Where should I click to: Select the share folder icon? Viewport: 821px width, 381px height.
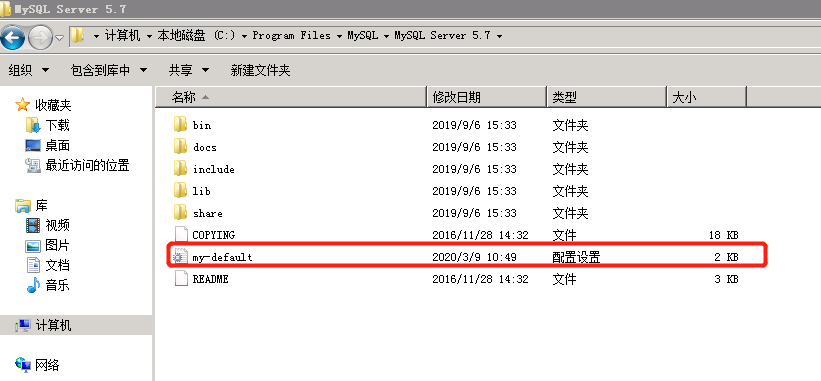180,212
